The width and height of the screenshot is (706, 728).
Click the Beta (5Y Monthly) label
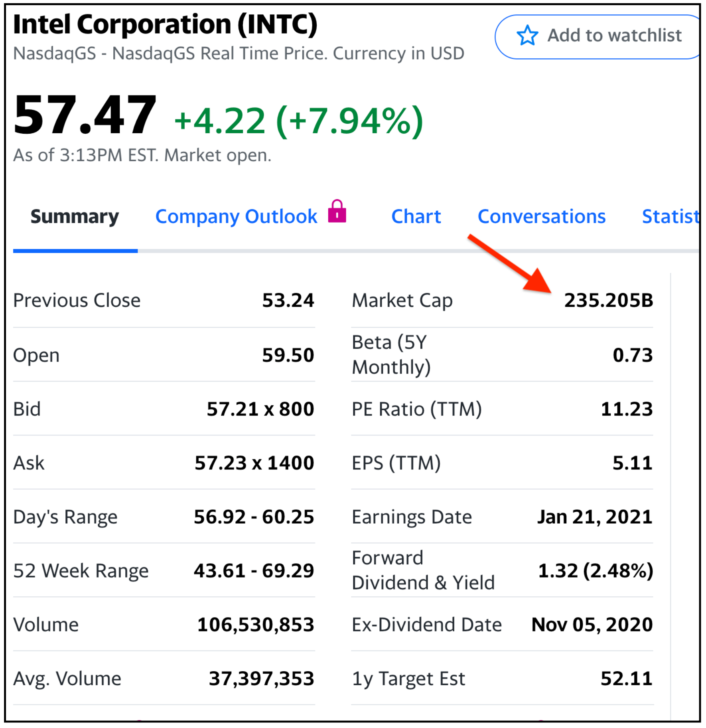coord(391,355)
